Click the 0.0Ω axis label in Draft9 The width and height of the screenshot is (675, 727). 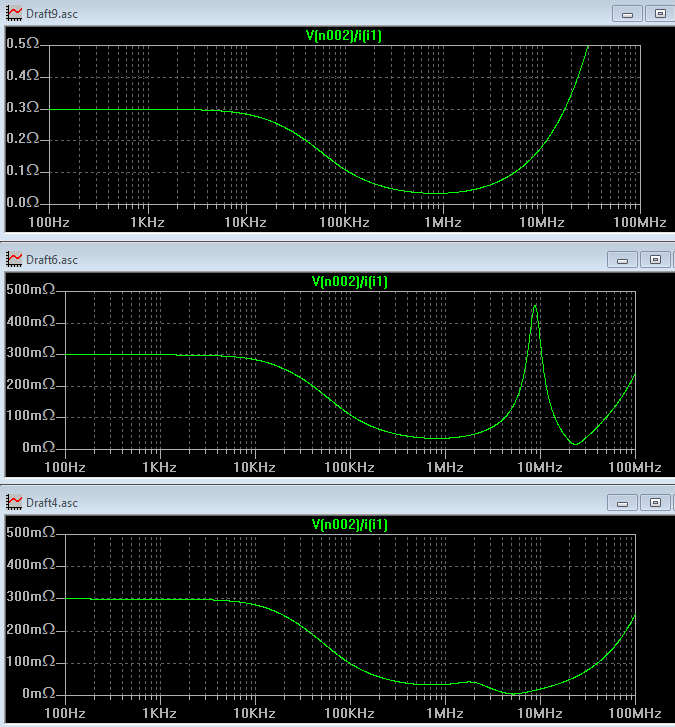click(23, 202)
